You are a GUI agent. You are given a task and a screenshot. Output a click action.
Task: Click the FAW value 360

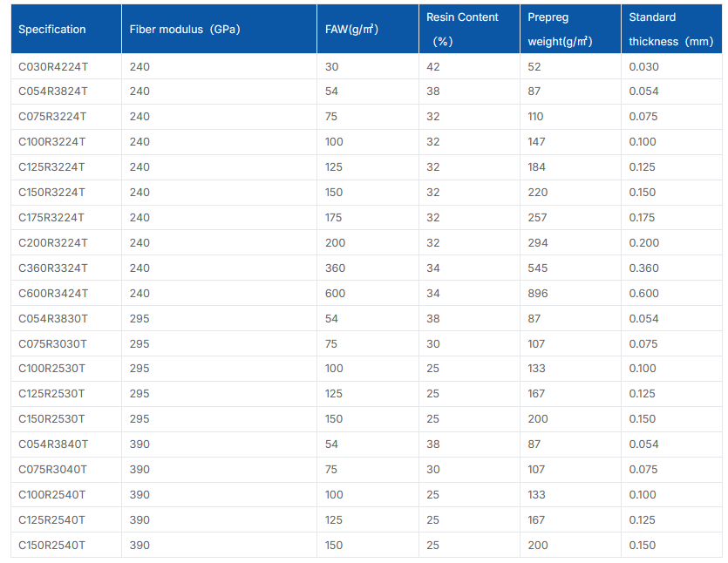335,268
